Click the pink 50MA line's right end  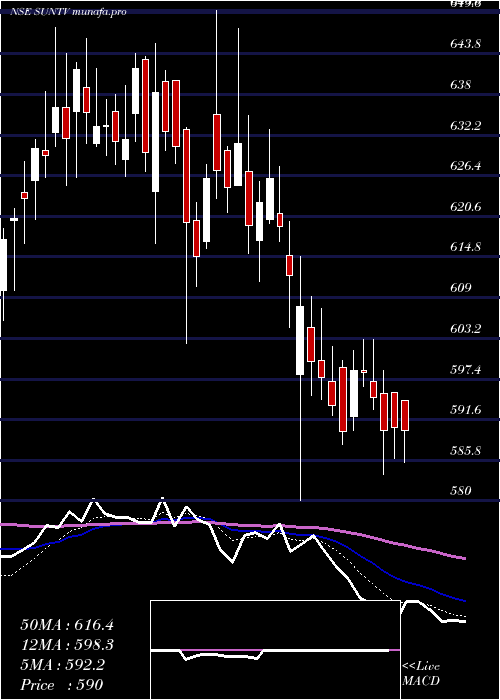point(464,558)
